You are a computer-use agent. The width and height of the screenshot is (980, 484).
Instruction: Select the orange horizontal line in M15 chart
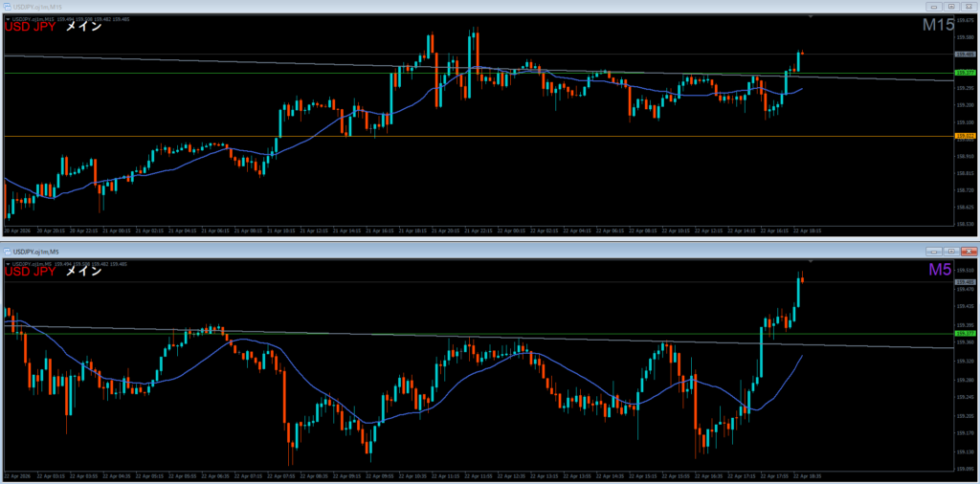tap(479, 136)
